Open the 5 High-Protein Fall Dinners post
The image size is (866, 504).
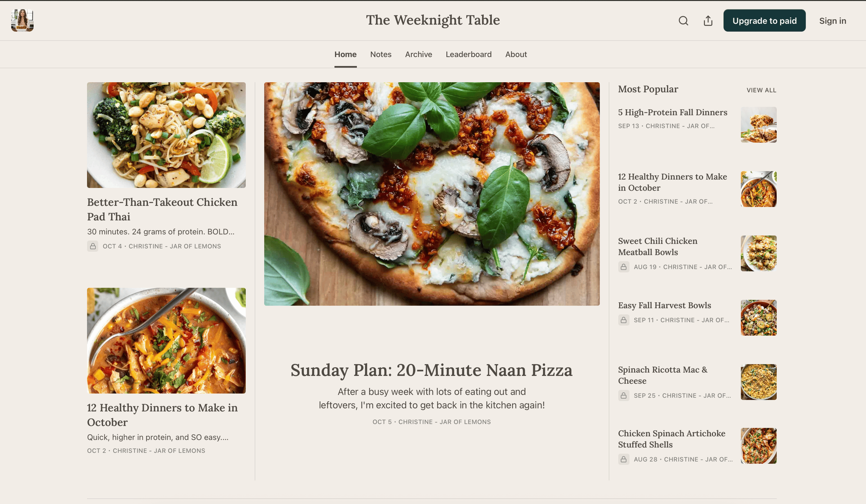[673, 112]
